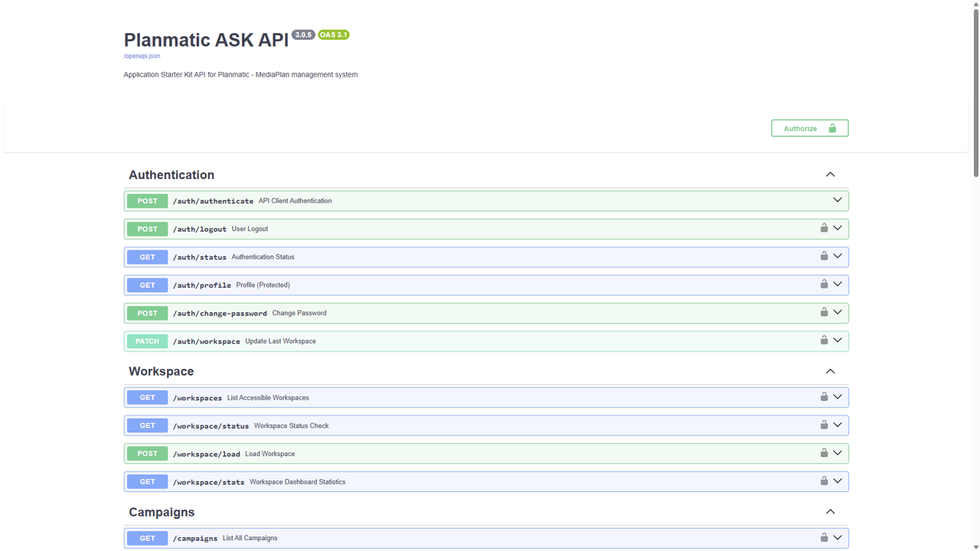
Task: Expand the /campaigns endpoint chevron
Action: coord(838,538)
